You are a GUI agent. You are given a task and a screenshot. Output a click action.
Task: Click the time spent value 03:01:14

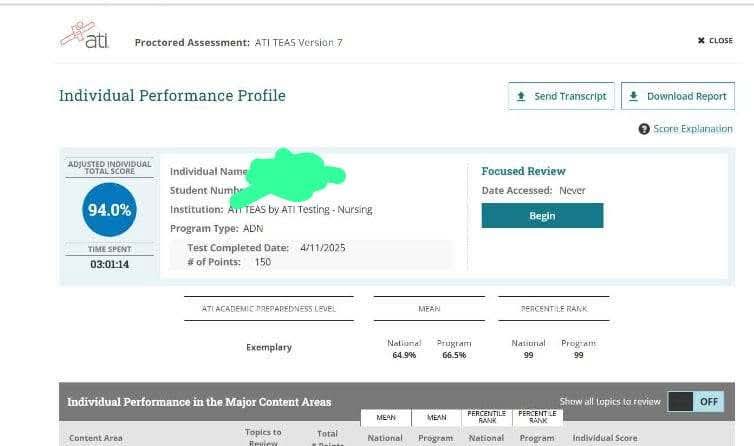[110, 264]
